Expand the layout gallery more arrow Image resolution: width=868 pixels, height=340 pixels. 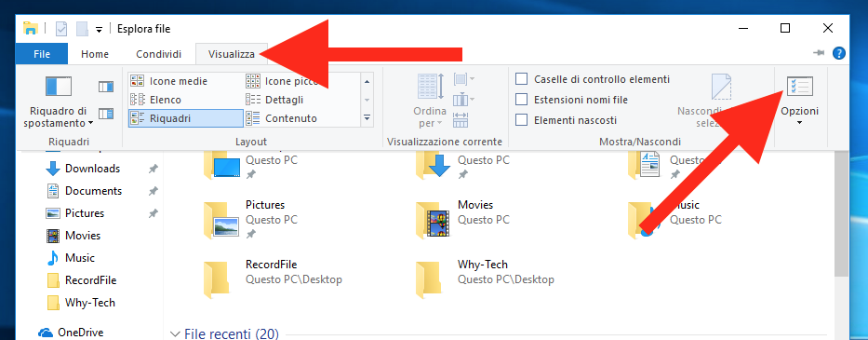pos(367,118)
